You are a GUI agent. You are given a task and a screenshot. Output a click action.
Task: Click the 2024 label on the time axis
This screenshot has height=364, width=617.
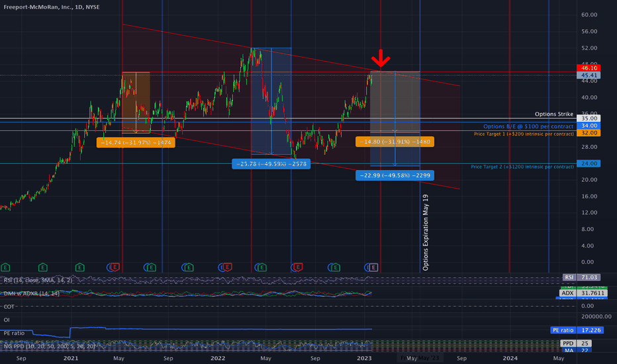510,358
